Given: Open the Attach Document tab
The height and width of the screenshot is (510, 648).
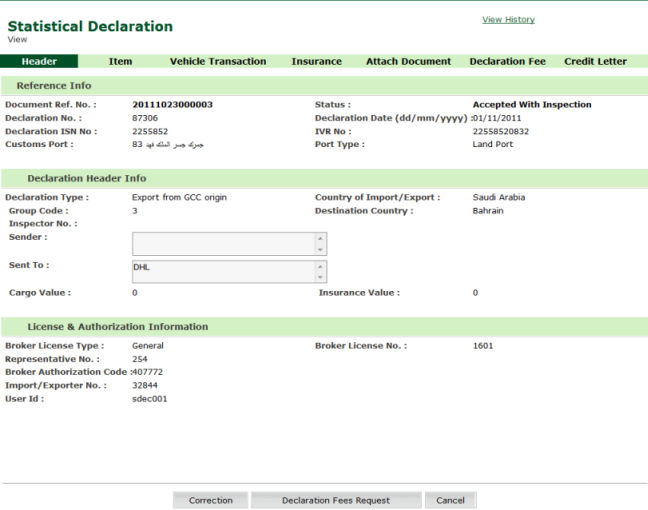Looking at the screenshot, I should click(x=408, y=61).
